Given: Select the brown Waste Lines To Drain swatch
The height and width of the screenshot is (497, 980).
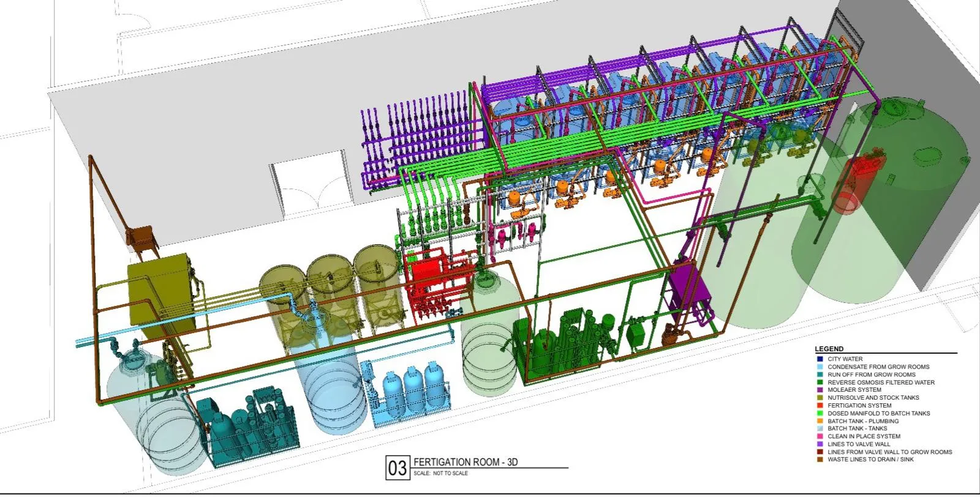Looking at the screenshot, I should (x=820, y=459).
